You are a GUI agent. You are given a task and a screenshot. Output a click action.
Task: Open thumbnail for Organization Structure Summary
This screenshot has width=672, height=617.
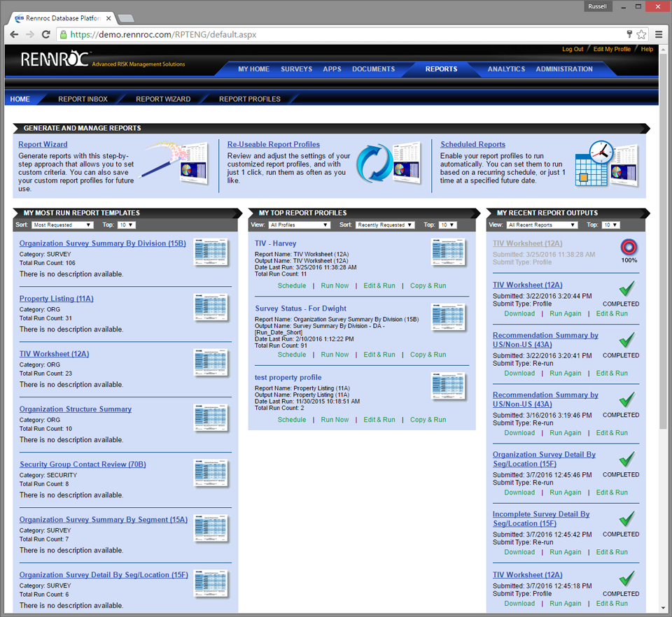[211, 418]
